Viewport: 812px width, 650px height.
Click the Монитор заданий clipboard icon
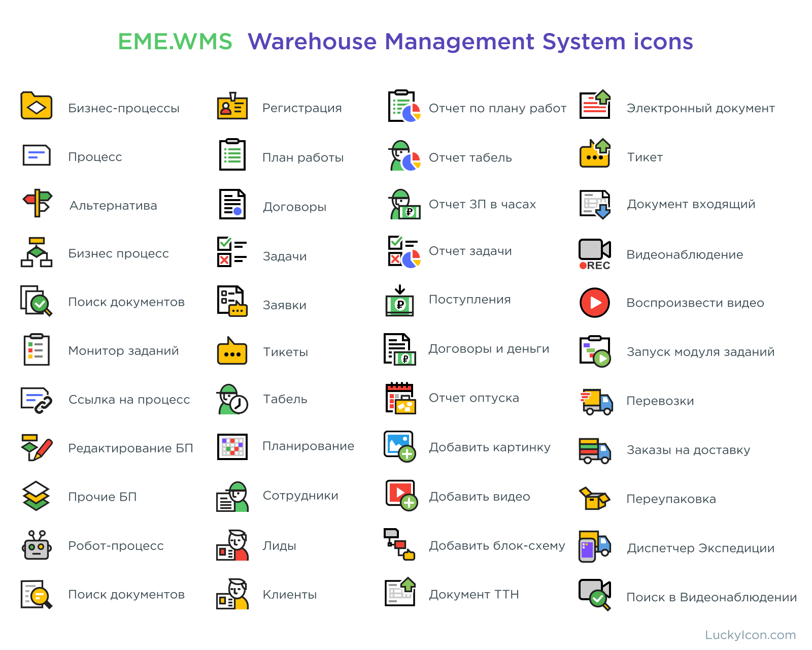coord(37,349)
